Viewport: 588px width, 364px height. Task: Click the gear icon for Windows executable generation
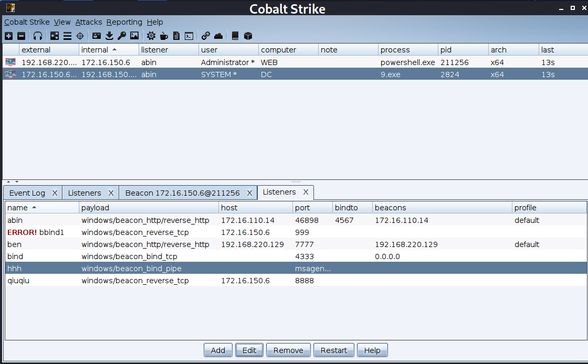pos(151,36)
